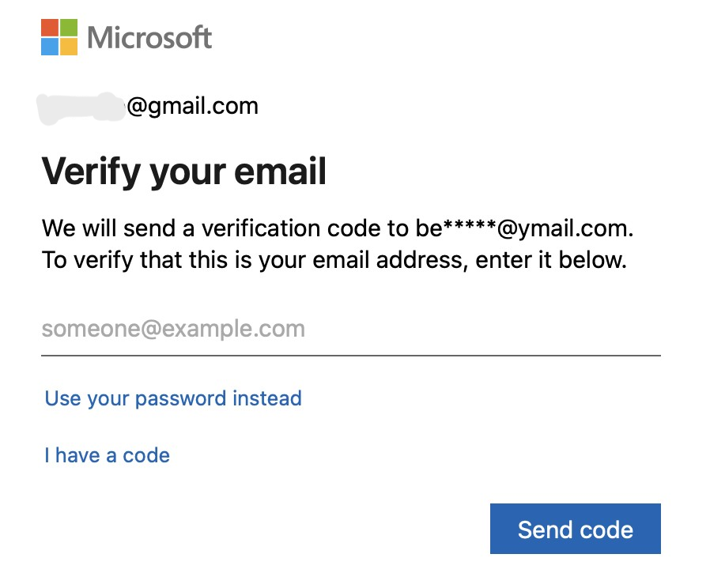Click the underline beneath the email field
Viewport: 710px width, 588px height.
pyautogui.click(x=350, y=356)
